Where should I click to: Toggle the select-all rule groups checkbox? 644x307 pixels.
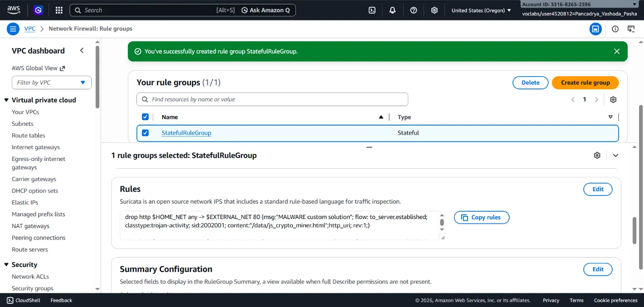[x=145, y=117]
